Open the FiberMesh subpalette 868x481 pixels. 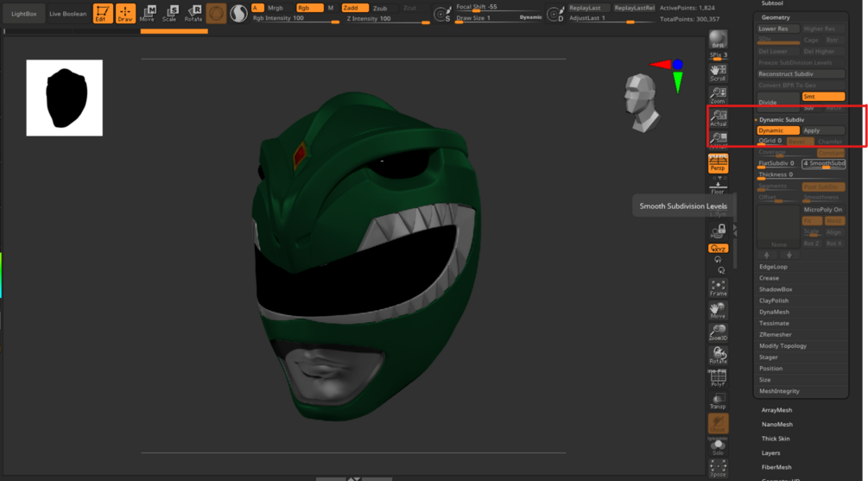pos(776,467)
